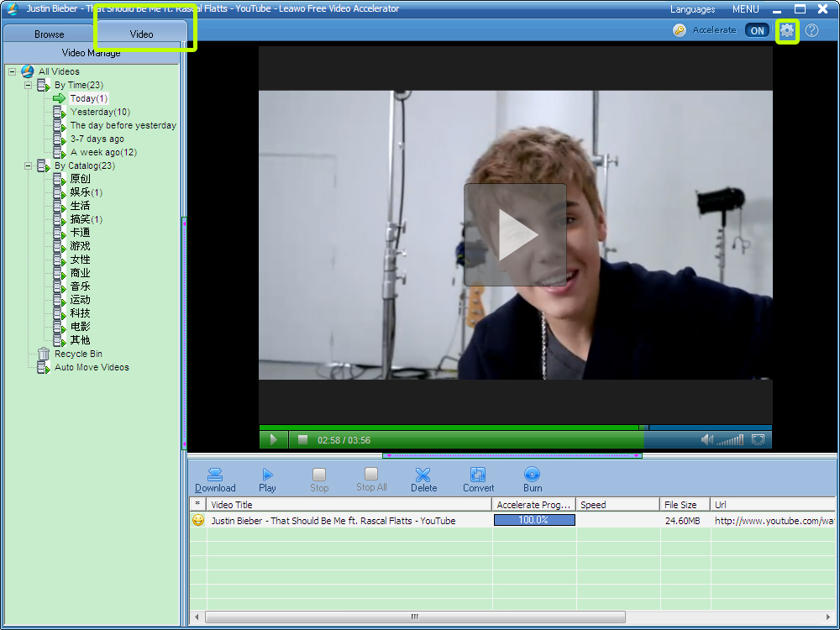Screen dimensions: 840x630
Task: Select the 其他 catalog
Action: (x=81, y=340)
